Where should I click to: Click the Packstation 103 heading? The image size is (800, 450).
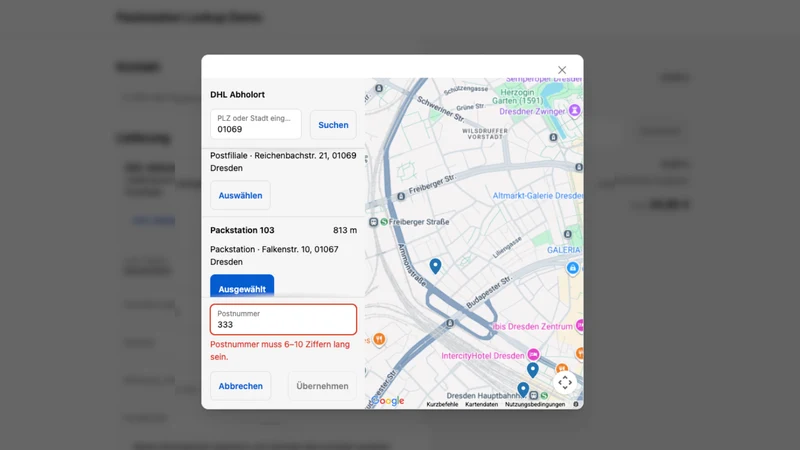coord(242,230)
